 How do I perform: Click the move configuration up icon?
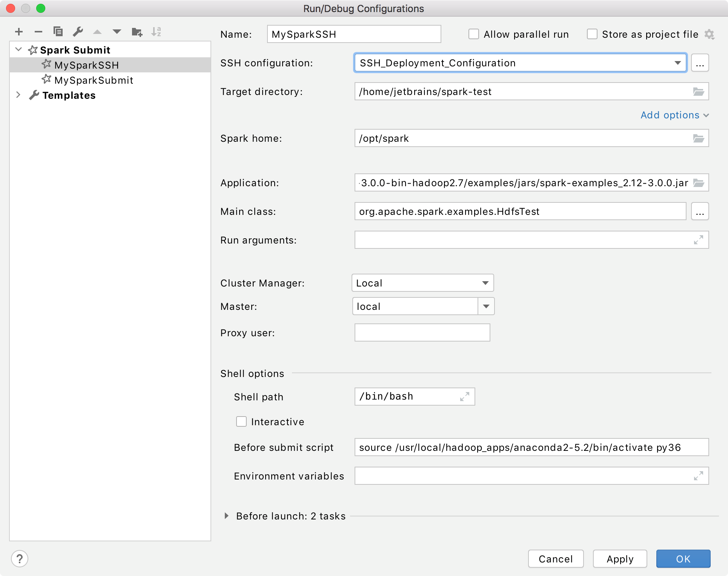click(x=96, y=31)
